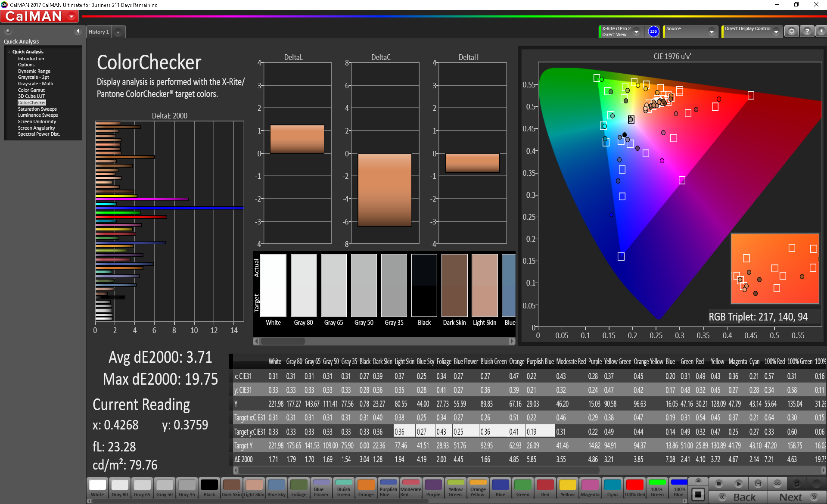Click the 19.75 ΔE 2000 table value
This screenshot has width=827, height=504.
(820, 460)
